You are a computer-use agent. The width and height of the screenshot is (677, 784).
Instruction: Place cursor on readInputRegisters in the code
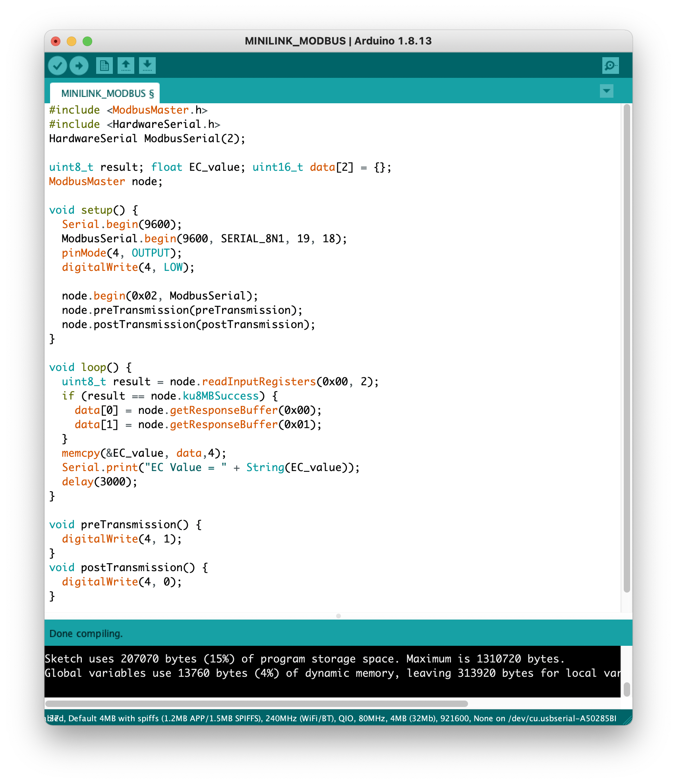tap(259, 382)
